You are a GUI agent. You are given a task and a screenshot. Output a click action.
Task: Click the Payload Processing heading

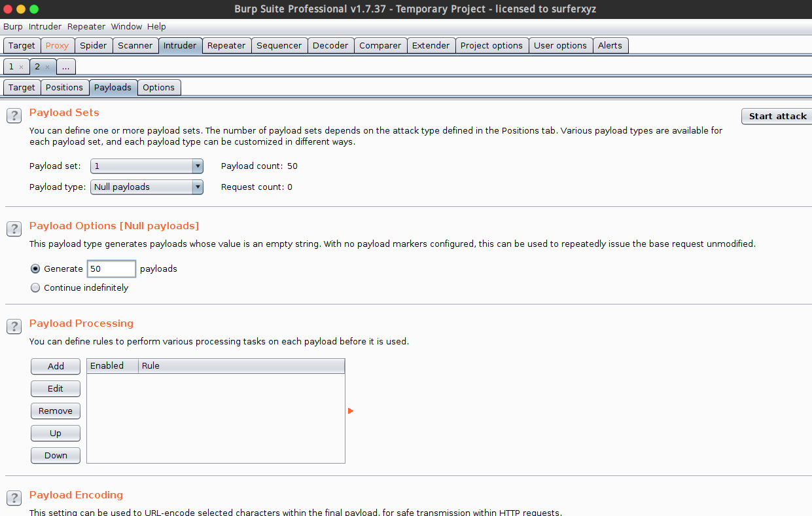81,323
